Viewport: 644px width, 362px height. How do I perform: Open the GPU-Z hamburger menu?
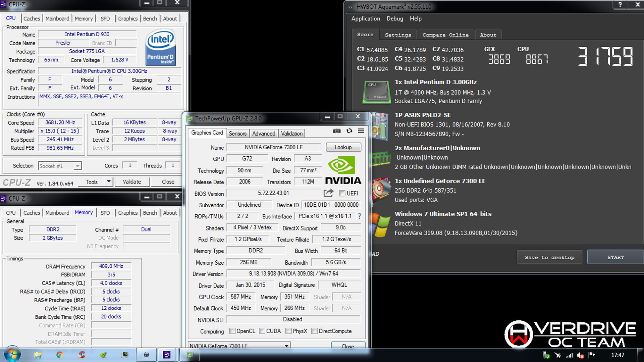point(361,131)
